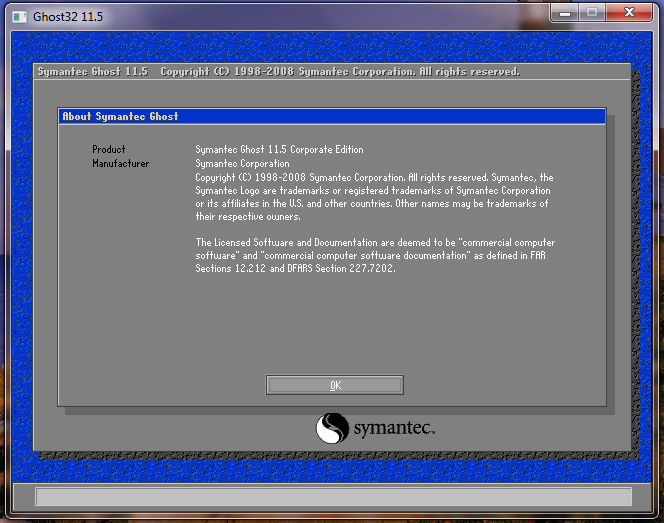This screenshot has height=523, width=664.
Task: Click the Symantec logo below the dialog
Action: (x=375, y=428)
